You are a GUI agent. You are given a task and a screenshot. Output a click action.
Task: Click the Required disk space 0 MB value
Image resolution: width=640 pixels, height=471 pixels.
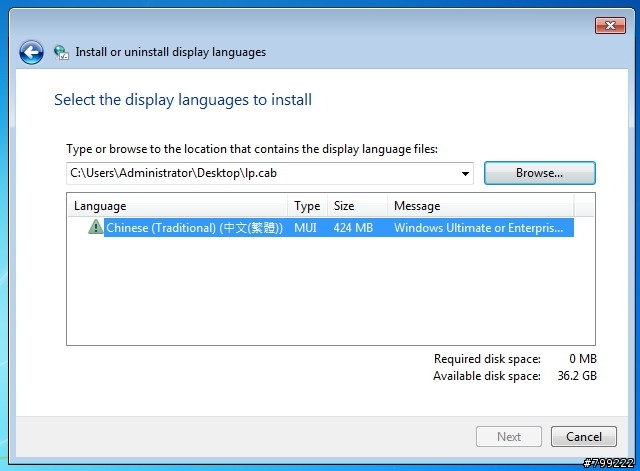click(x=583, y=359)
